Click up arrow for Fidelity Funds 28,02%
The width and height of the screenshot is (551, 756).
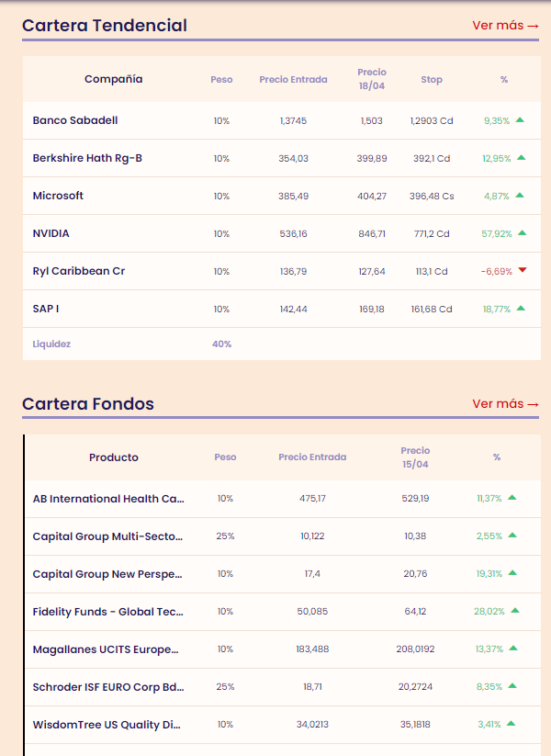pyautogui.click(x=515, y=611)
